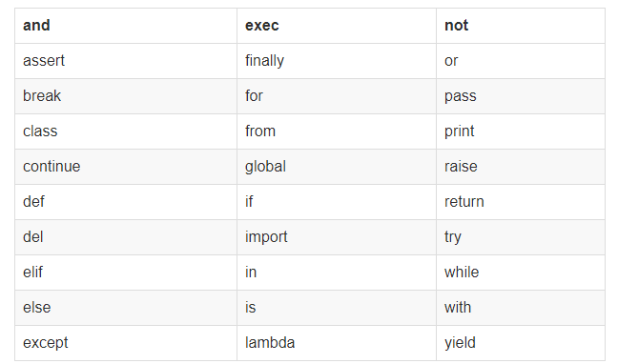Click the 'finally' table cell
This screenshot has height=364, width=618.
point(337,61)
